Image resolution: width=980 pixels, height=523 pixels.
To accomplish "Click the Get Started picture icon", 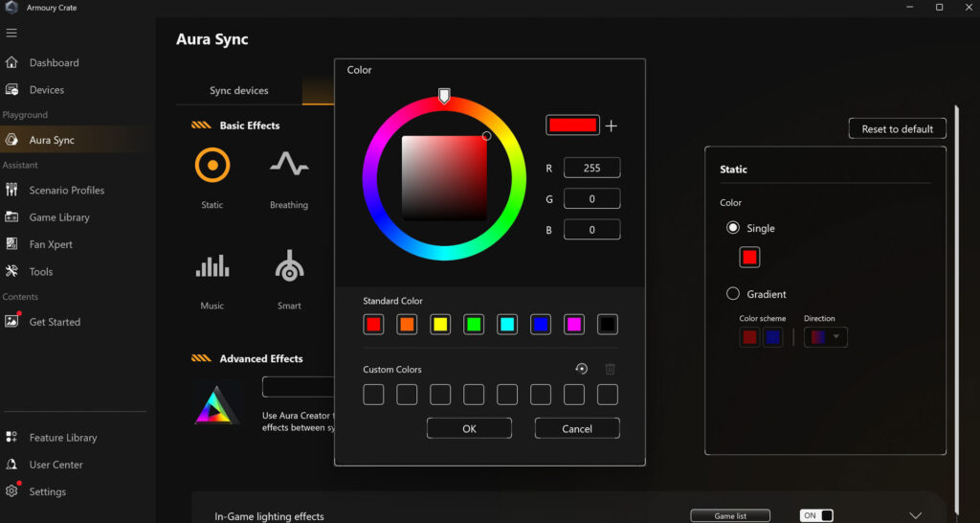I will tap(11, 321).
